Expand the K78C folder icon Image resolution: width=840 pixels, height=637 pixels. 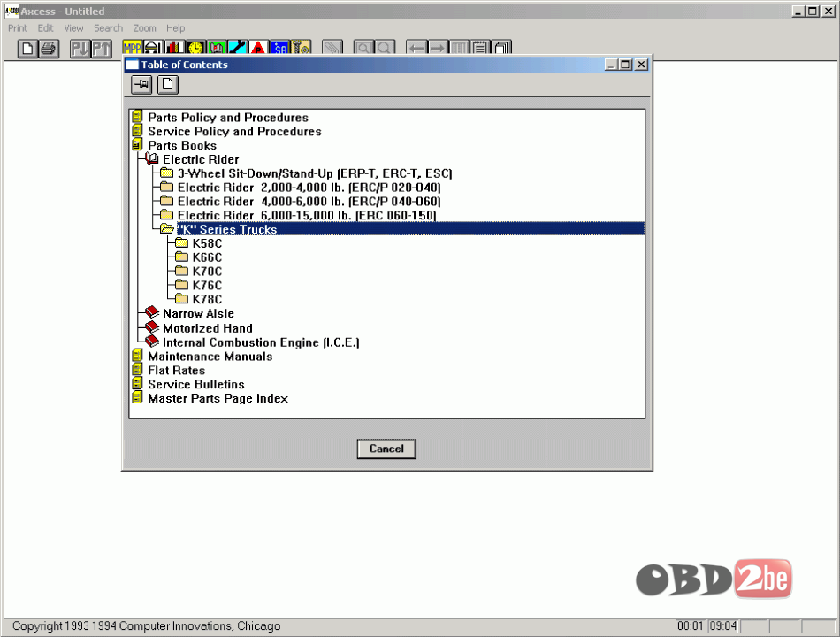pyautogui.click(x=182, y=299)
